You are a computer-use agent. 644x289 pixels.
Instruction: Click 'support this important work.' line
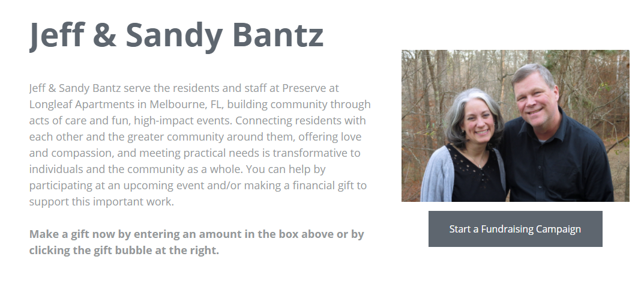click(x=101, y=202)
